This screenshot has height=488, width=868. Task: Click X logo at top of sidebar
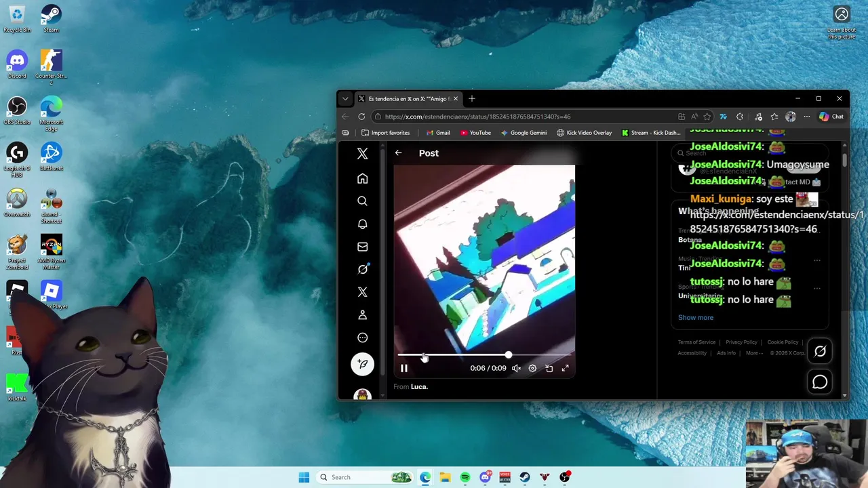(362, 154)
